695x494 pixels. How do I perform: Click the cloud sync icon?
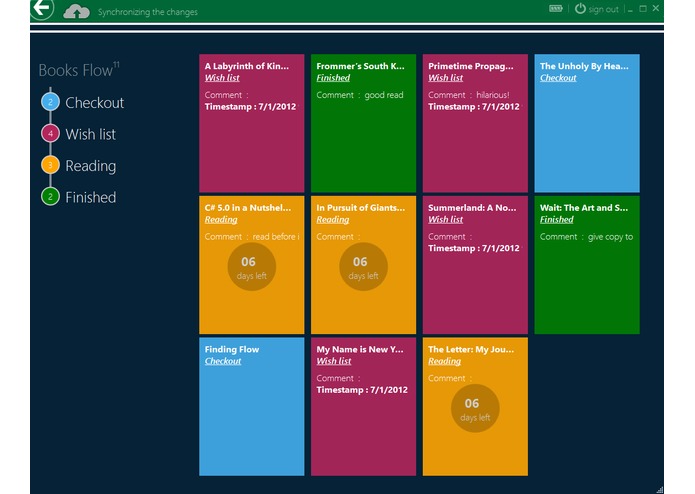pyautogui.click(x=76, y=12)
